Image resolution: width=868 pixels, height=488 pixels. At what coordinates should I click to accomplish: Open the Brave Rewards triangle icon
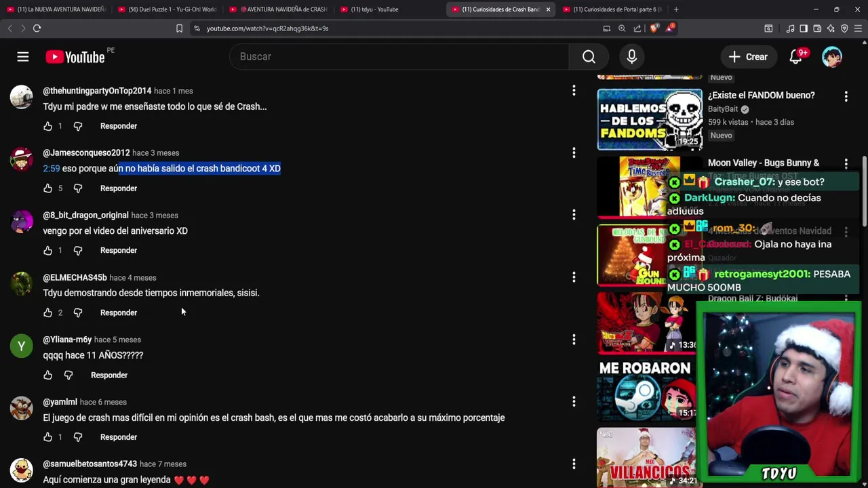coord(670,28)
